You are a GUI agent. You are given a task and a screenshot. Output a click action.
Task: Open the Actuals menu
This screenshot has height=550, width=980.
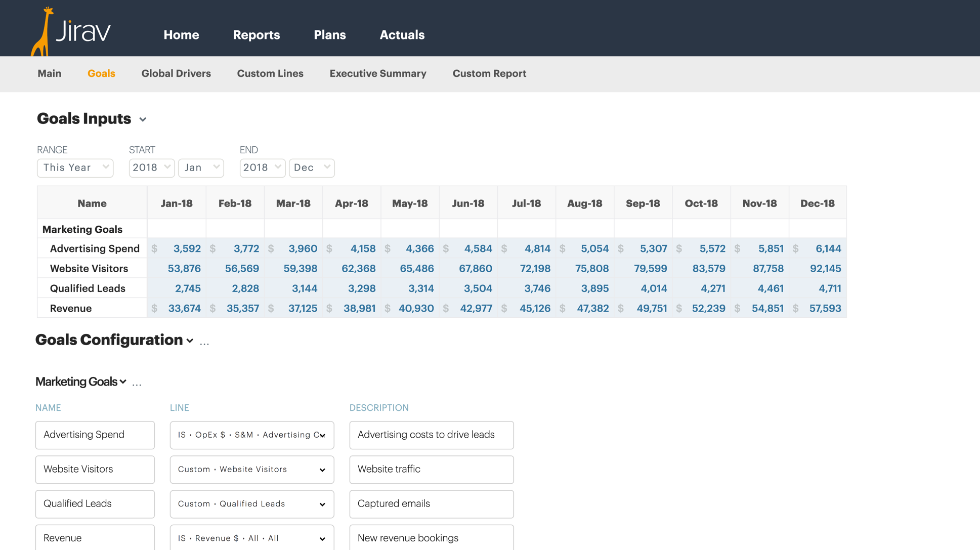[x=402, y=35]
